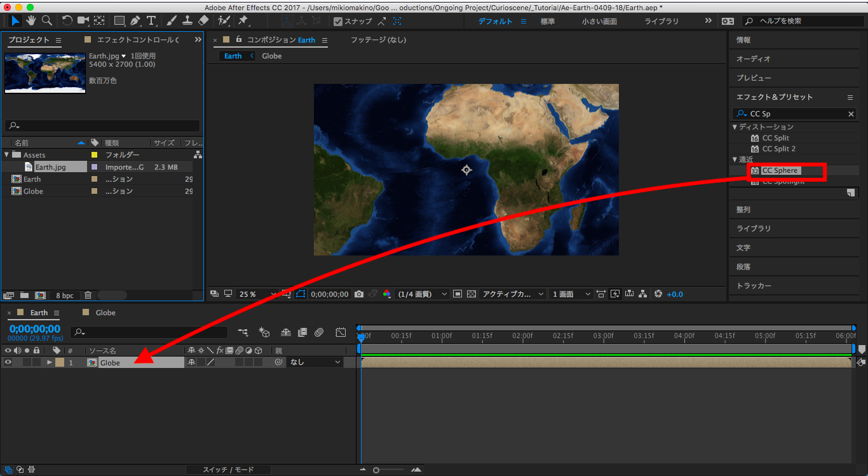Toggle transparency grid in composition viewer
This screenshot has height=476, width=868.
[471, 294]
